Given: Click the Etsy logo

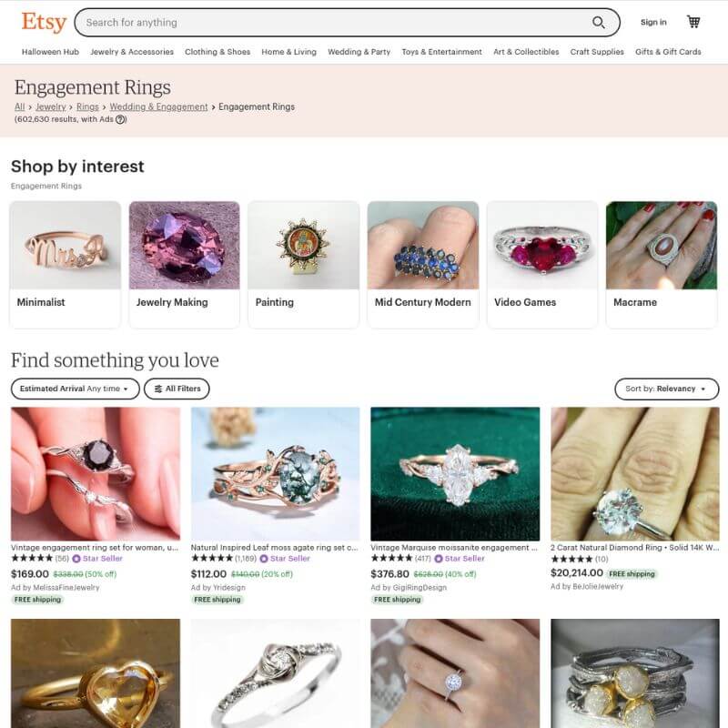Looking at the screenshot, I should pyautogui.click(x=44, y=22).
